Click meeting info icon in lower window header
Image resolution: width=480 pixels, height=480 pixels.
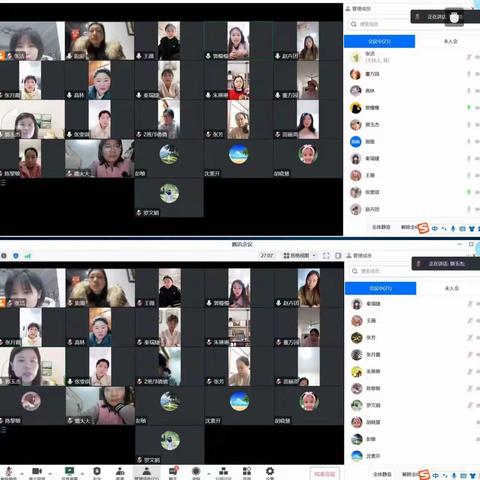[4, 256]
